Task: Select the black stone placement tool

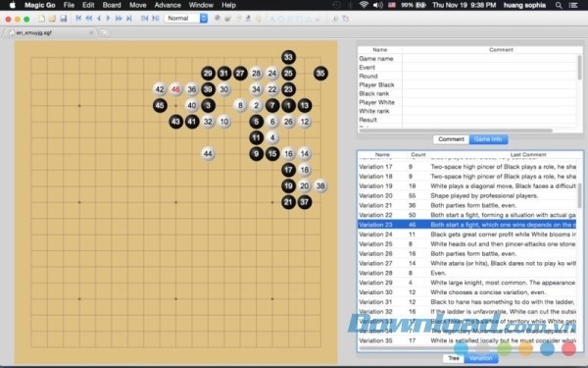Action: point(218,18)
